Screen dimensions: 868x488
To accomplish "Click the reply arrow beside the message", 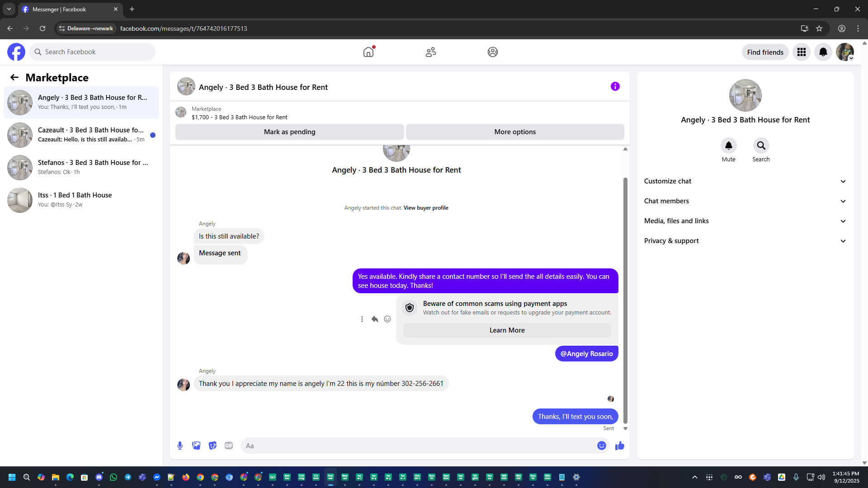I will click(x=375, y=319).
